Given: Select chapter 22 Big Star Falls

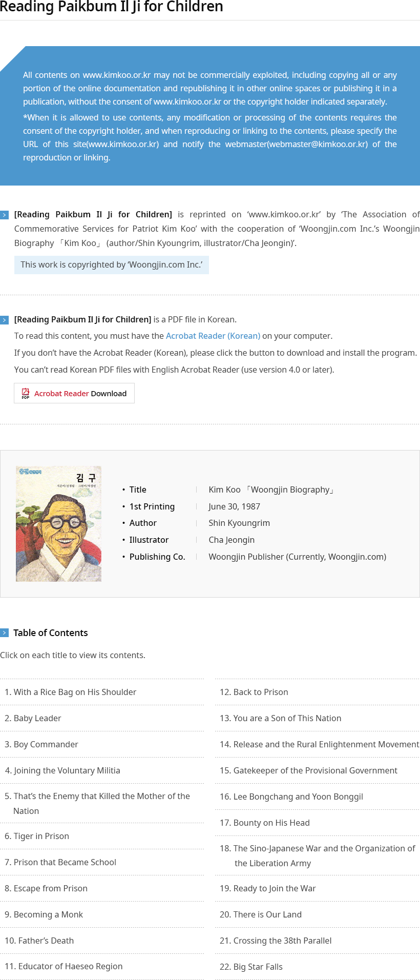Looking at the screenshot, I should pyautogui.click(x=251, y=967).
